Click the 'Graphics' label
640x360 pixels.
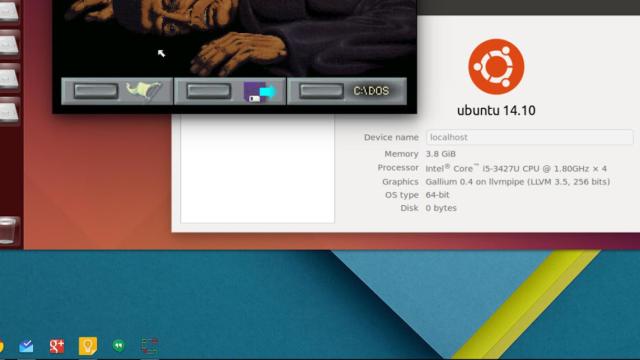[400, 182]
